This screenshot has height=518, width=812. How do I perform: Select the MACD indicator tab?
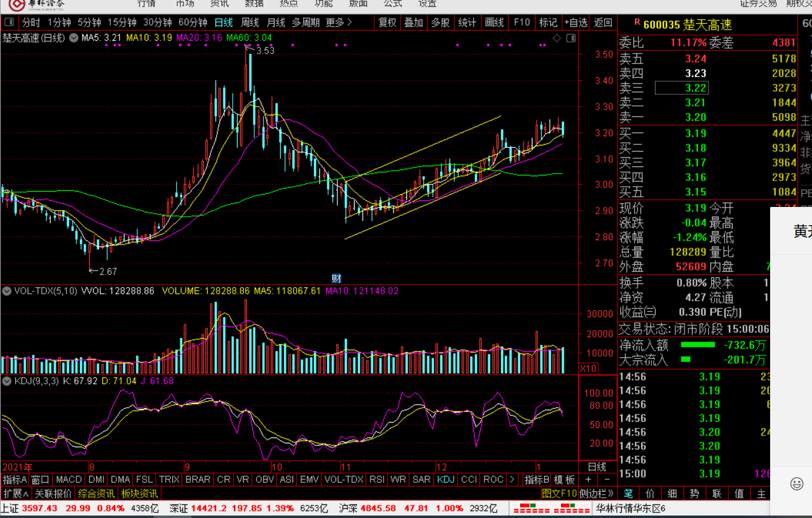tap(68, 480)
